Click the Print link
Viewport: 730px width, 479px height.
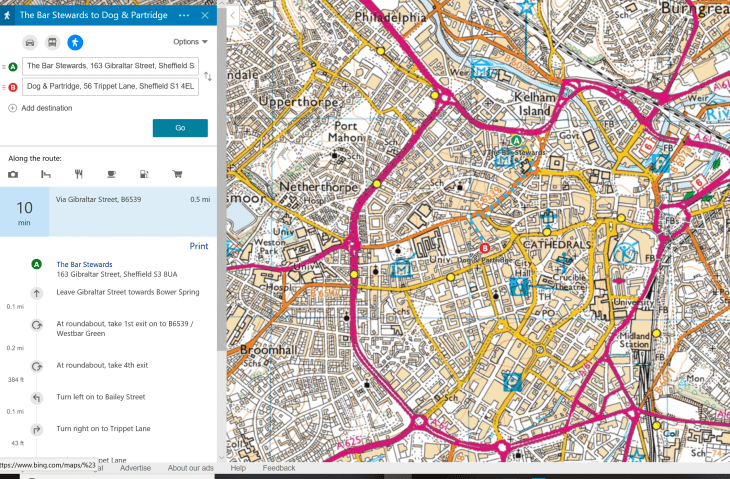point(198,246)
